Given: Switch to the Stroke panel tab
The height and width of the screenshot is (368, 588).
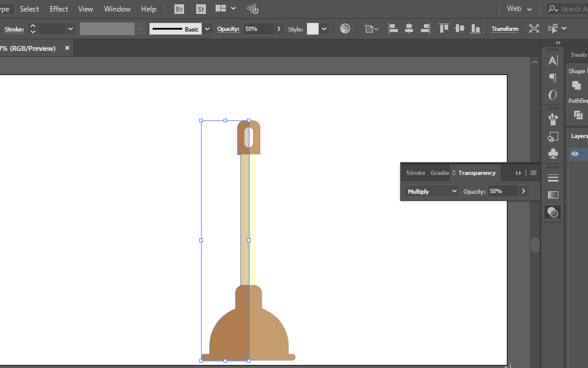Looking at the screenshot, I should [415, 173].
